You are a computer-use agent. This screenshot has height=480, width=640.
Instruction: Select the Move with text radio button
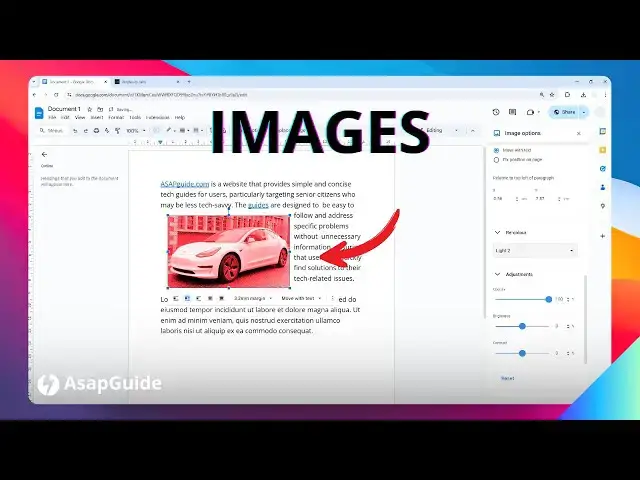tap(497, 150)
